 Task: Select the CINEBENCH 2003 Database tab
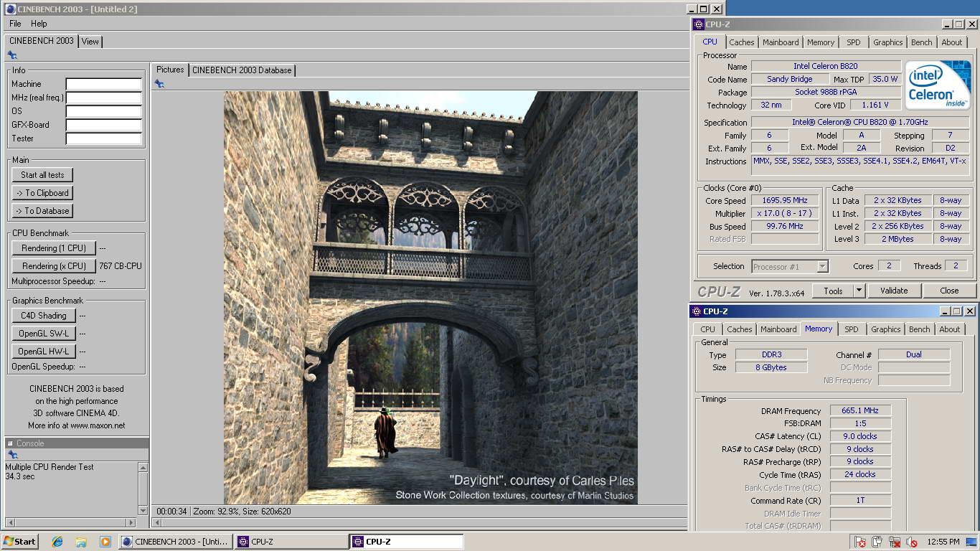click(242, 70)
